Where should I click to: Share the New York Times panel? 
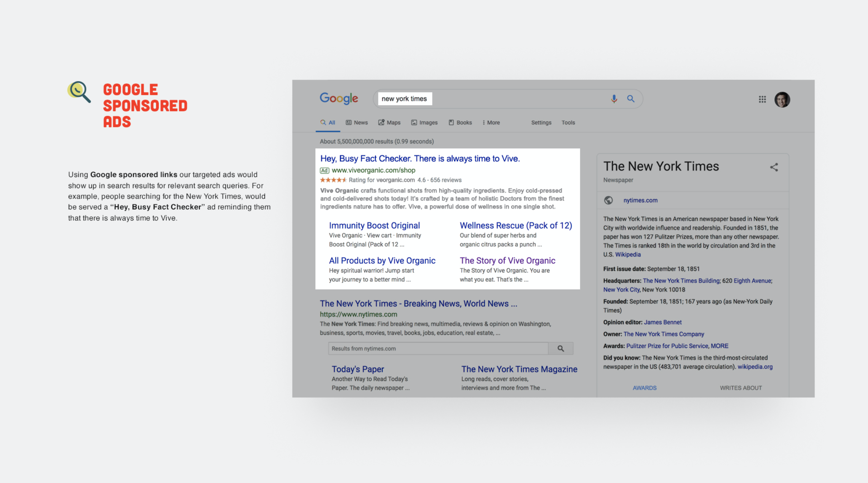click(x=774, y=167)
